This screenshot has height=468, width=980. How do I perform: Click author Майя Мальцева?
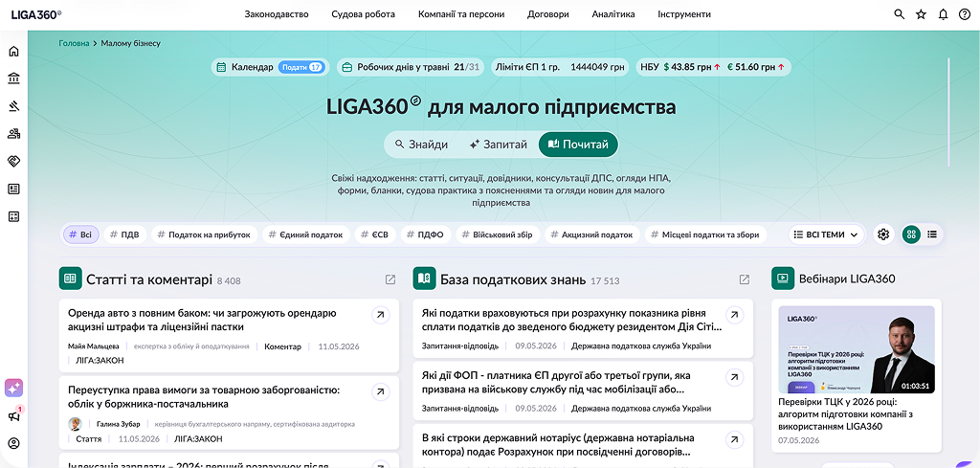(94, 346)
